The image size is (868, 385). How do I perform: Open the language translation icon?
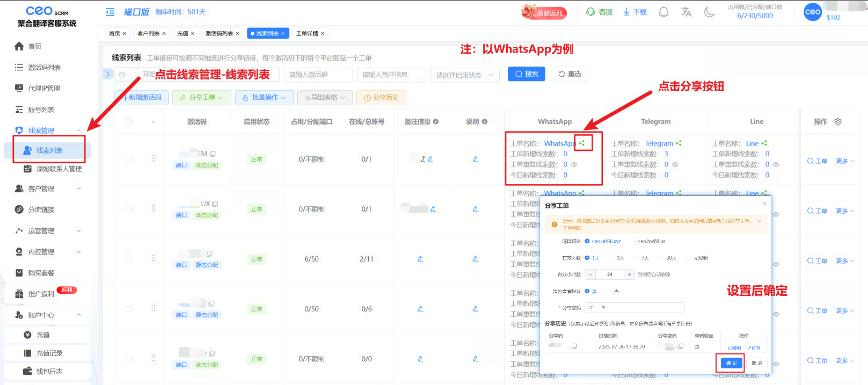tap(686, 12)
